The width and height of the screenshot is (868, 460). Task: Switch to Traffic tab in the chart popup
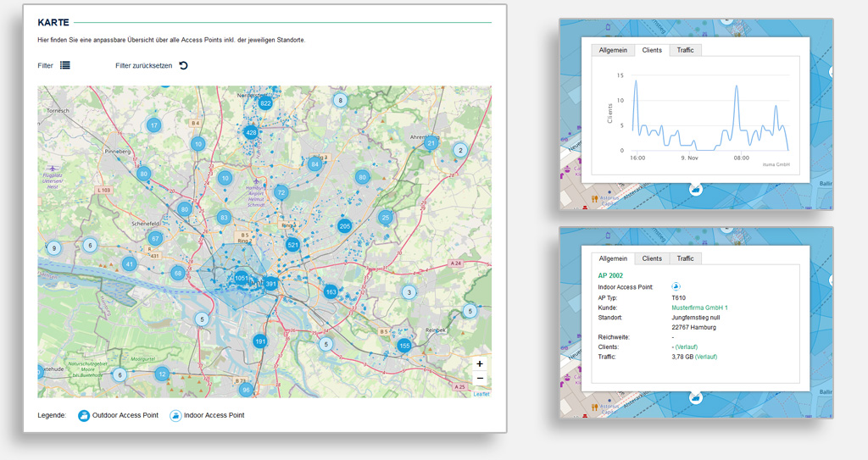tap(685, 50)
